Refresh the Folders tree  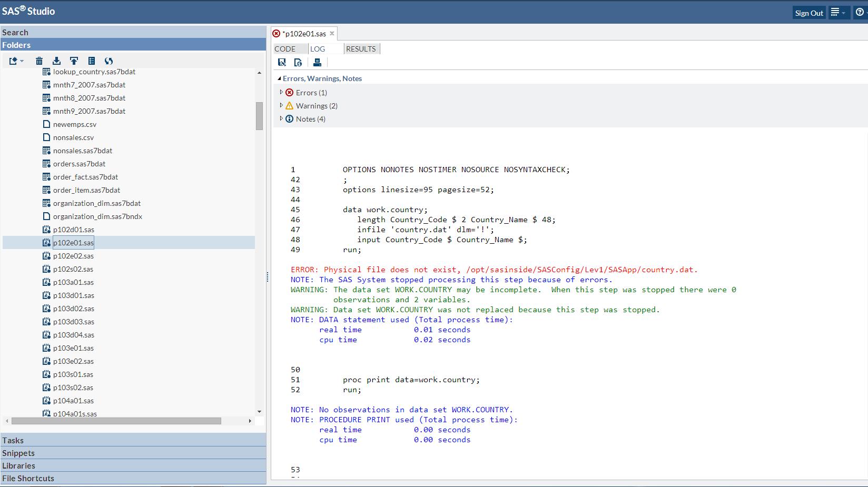click(108, 61)
